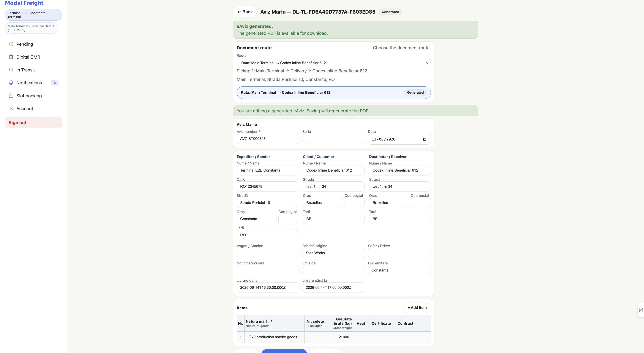Edit the Customer Țară BE field

point(334,219)
